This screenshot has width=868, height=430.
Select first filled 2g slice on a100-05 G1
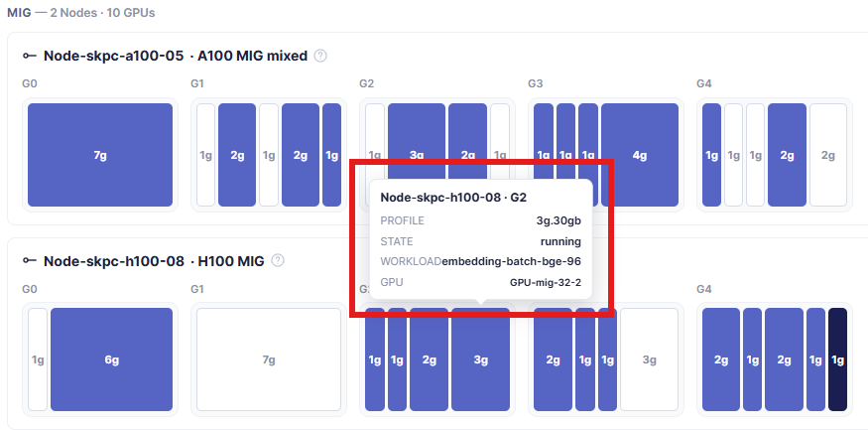tap(237, 155)
